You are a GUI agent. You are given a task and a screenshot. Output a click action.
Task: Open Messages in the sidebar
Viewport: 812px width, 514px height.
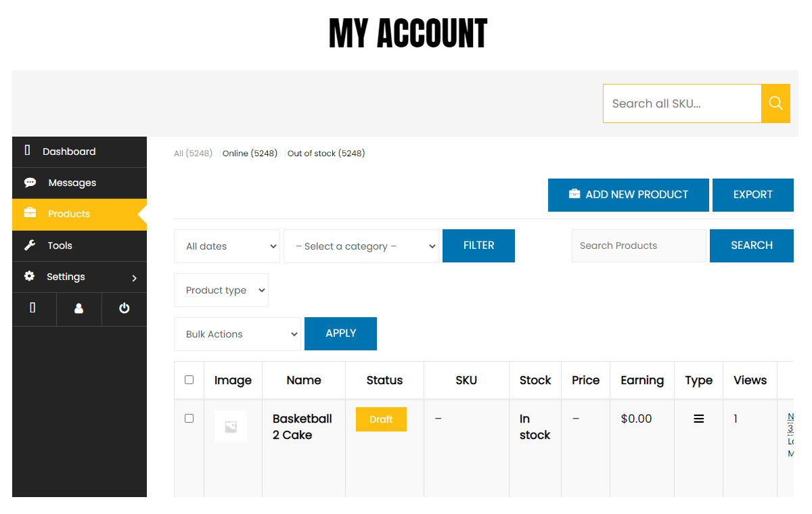79,183
